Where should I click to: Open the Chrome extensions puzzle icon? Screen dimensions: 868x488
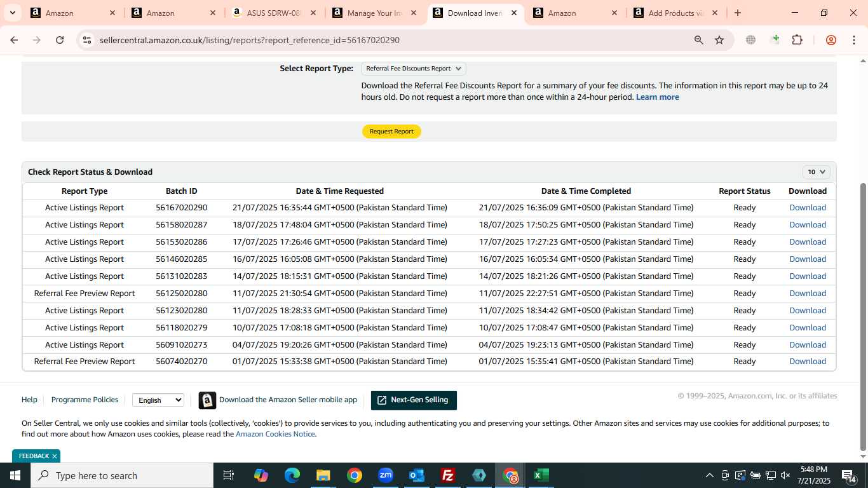click(797, 40)
